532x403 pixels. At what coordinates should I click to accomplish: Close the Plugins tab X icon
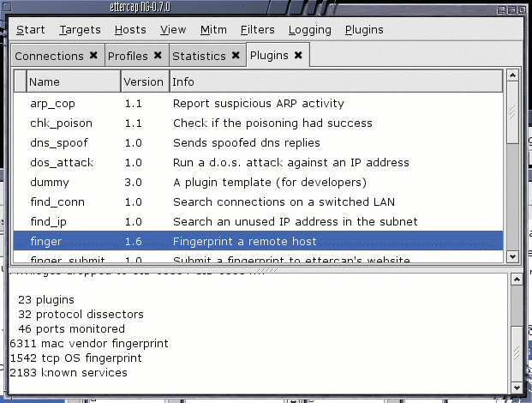298,55
